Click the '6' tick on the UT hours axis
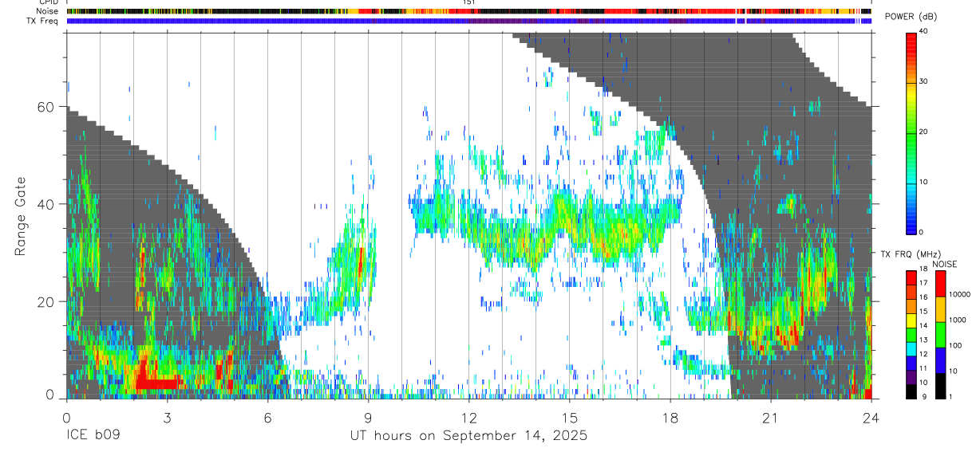Screen dimensions: 980x452 (268, 417)
